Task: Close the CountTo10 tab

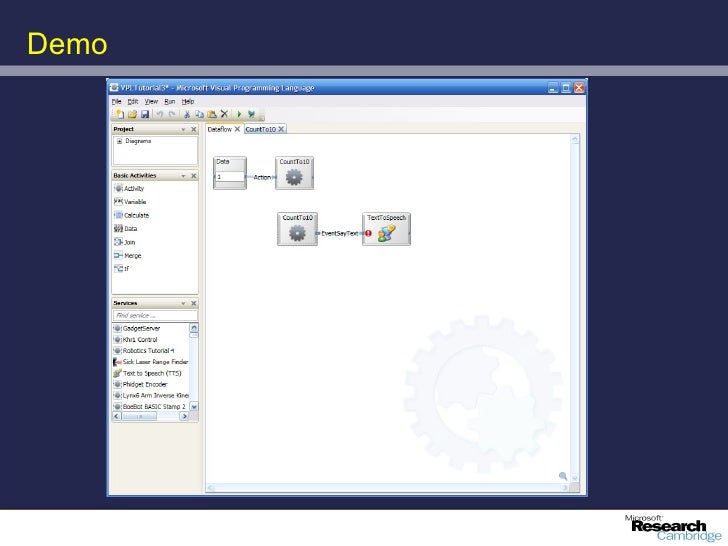Action: (281, 129)
